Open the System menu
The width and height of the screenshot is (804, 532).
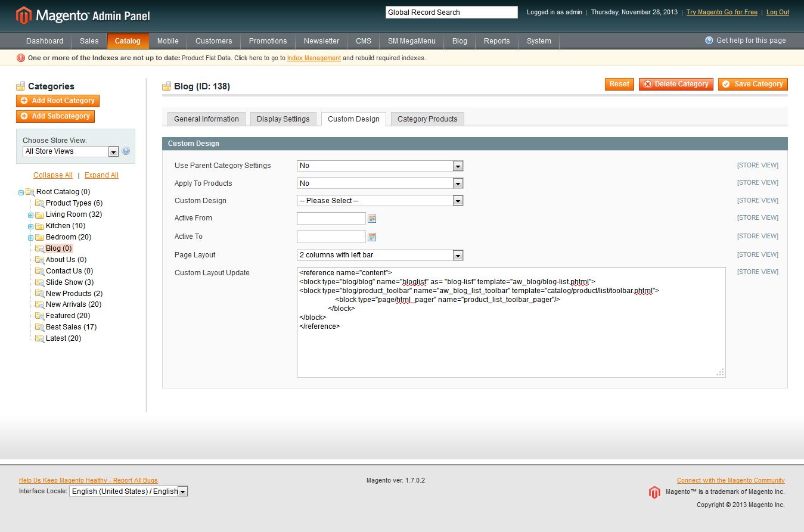539,41
